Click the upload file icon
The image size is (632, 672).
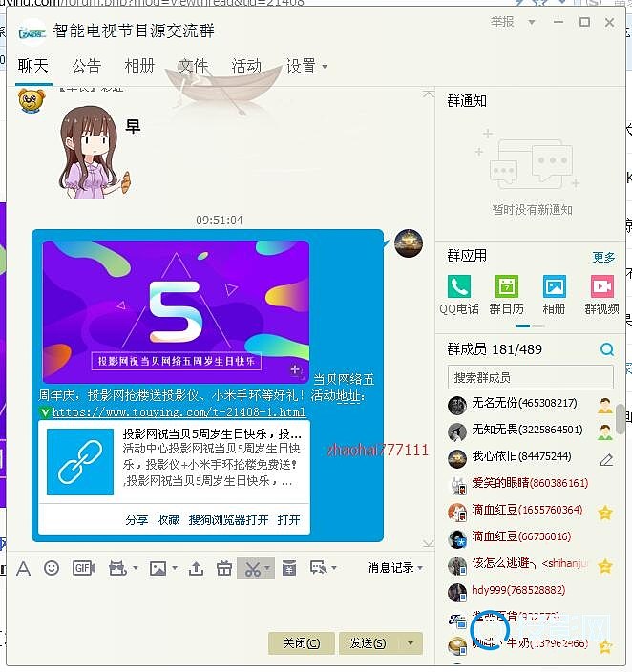click(x=196, y=568)
